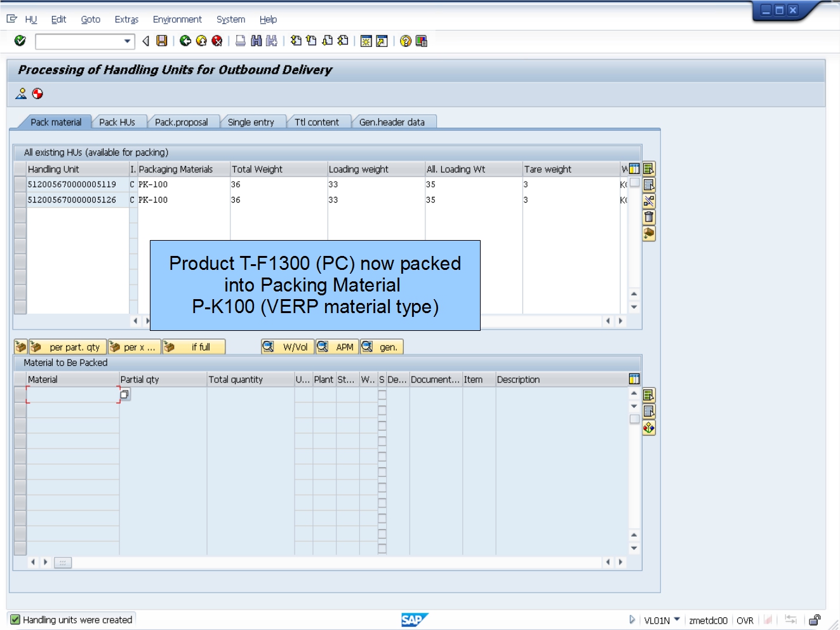Open the Goto menu
Image resolution: width=840 pixels, height=630 pixels.
click(91, 20)
